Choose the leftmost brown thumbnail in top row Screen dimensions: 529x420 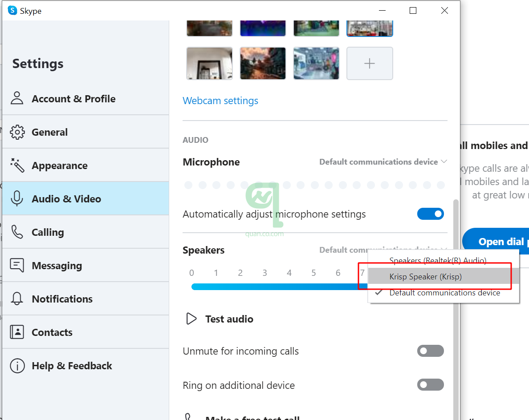210,28
